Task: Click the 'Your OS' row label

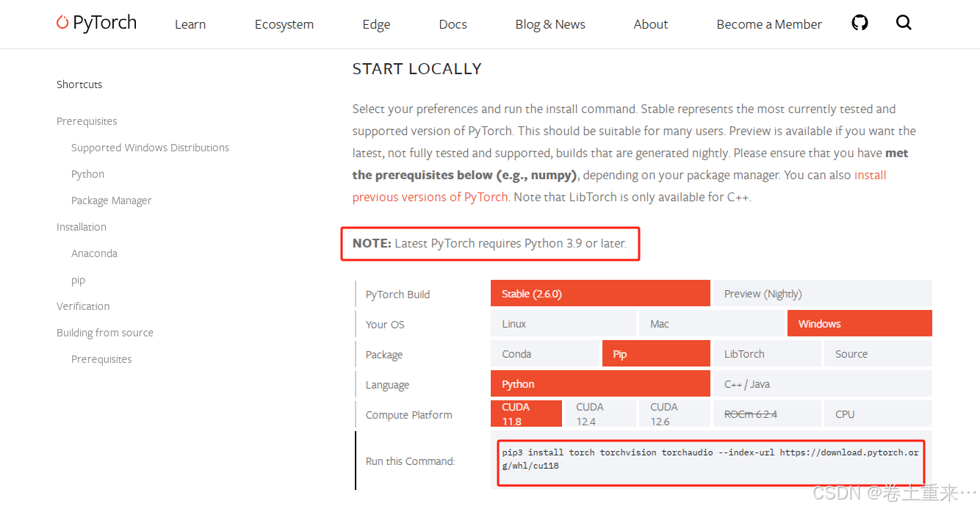Action: (x=385, y=325)
